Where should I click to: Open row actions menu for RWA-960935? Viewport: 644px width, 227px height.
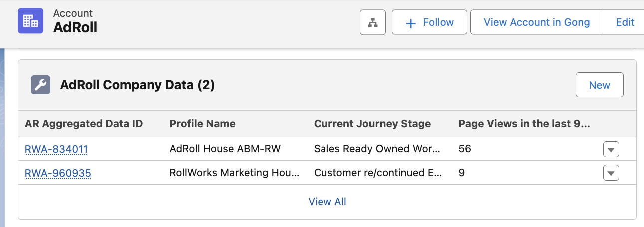[611, 173]
